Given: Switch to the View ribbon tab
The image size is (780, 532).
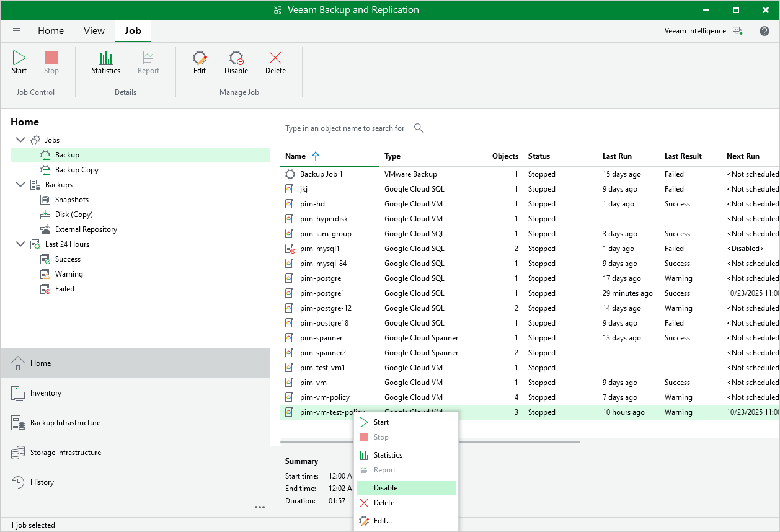Looking at the screenshot, I should coord(94,31).
